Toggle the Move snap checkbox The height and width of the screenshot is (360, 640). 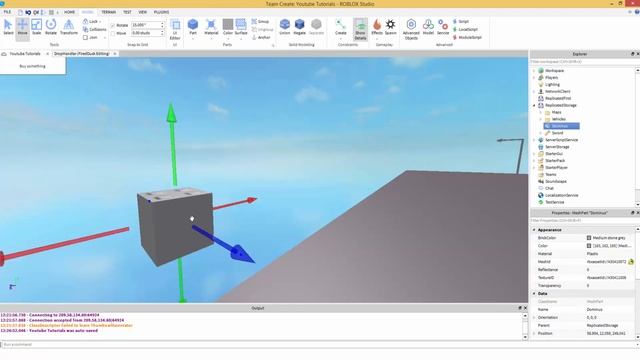[113, 33]
